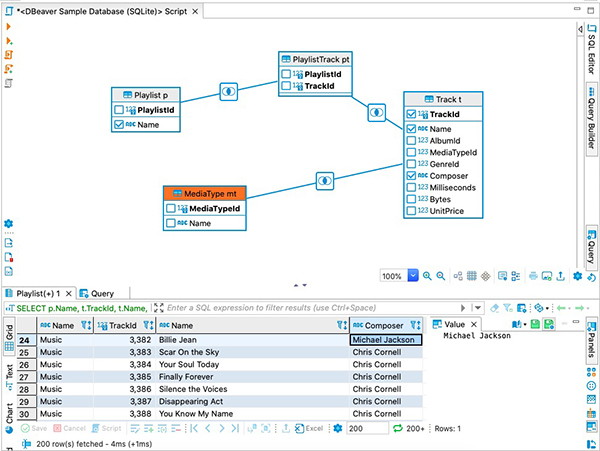Switch to the Chart view tab
600x451 pixels.
click(x=9, y=418)
